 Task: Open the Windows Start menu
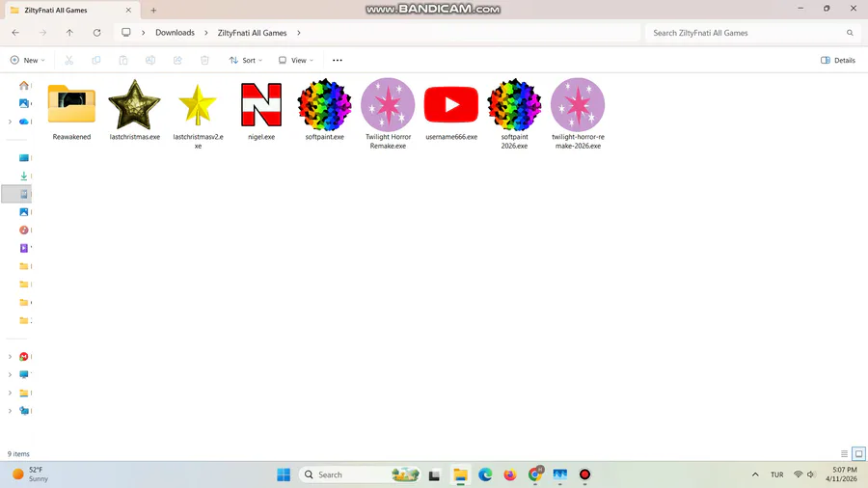coord(284,474)
